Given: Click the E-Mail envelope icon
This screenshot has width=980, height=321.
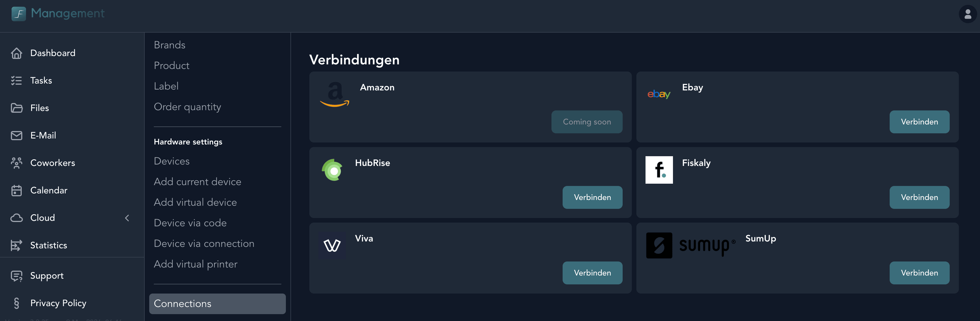Looking at the screenshot, I should click(x=17, y=135).
